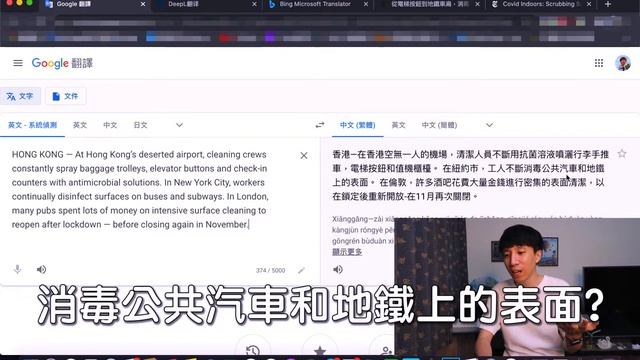The width and height of the screenshot is (640, 360).
Task: Select the 文件 document translation mode
Action: [x=65, y=96]
